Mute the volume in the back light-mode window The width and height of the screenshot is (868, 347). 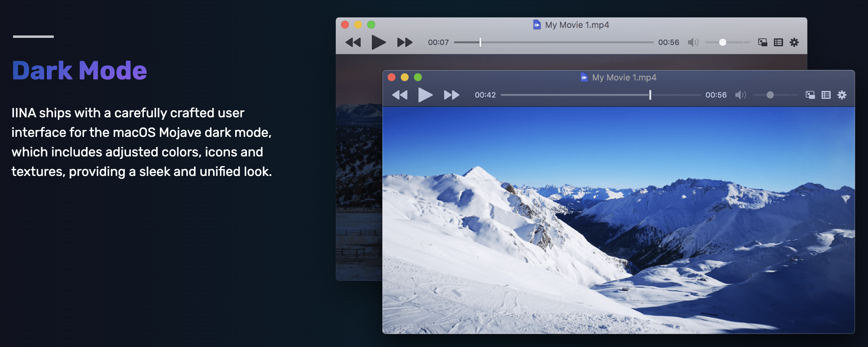693,42
